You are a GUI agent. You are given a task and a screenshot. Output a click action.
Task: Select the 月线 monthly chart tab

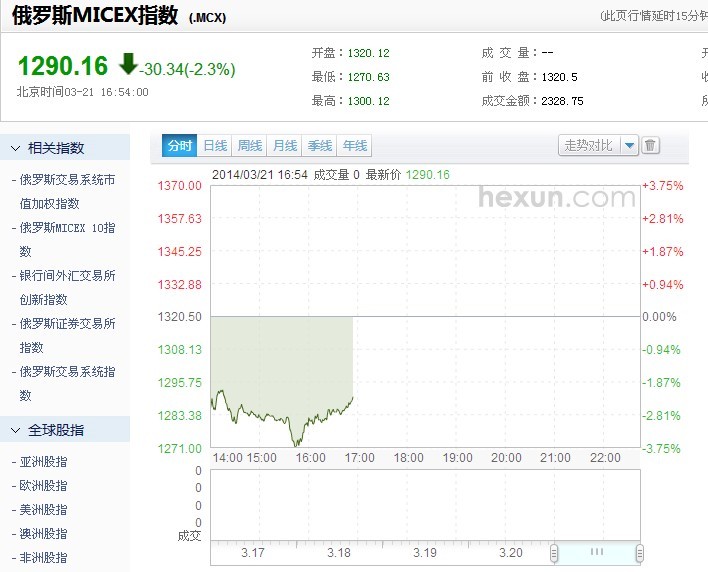(x=285, y=146)
